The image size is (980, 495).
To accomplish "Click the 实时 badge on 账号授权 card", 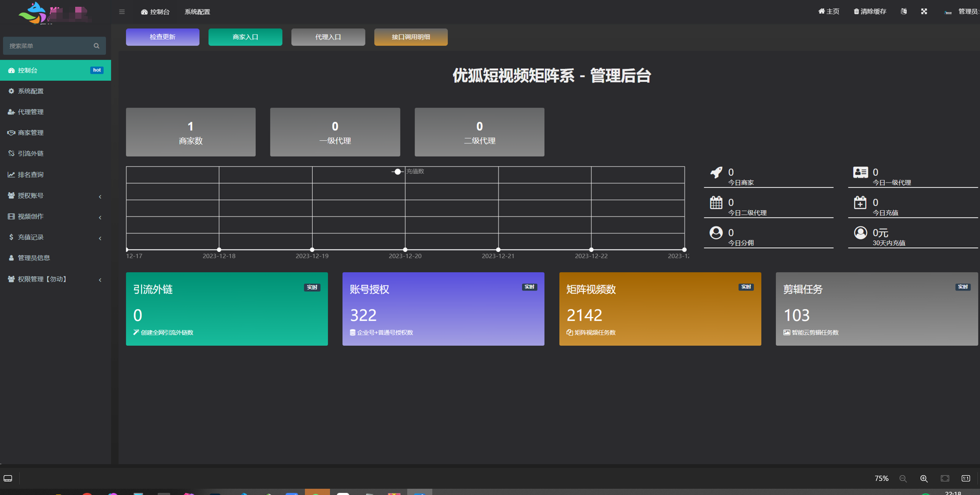I will 529,287.
